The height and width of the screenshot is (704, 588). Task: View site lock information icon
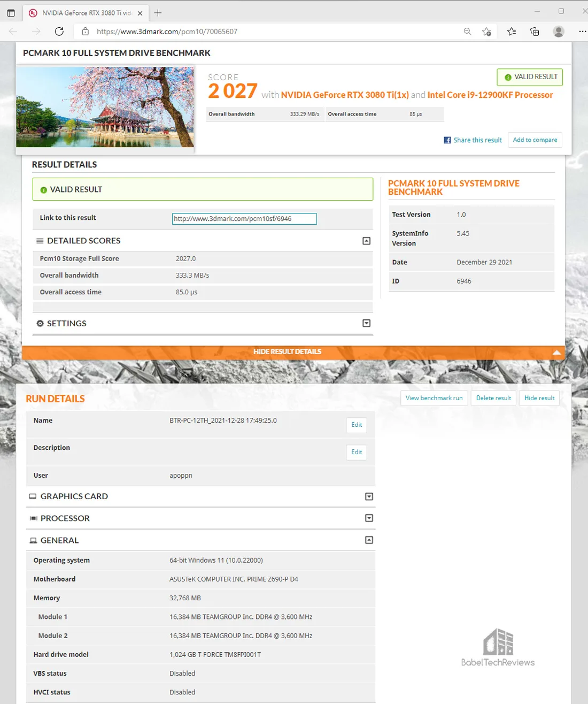pyautogui.click(x=85, y=32)
